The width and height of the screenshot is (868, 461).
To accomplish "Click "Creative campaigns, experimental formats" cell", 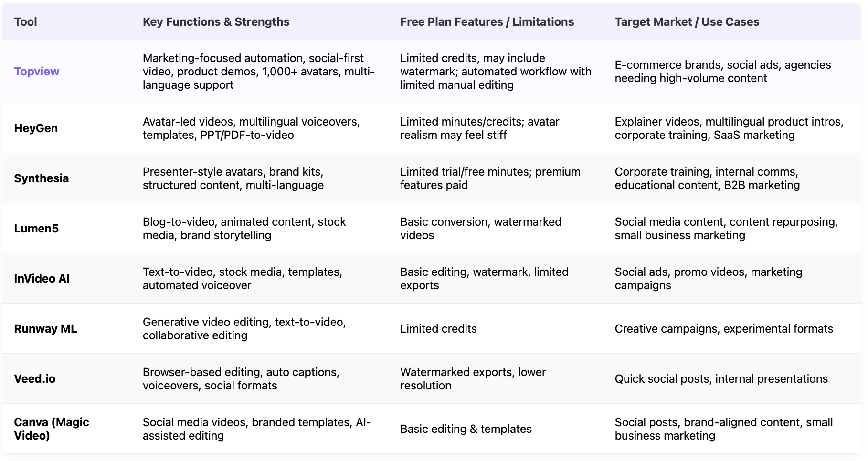I will (x=723, y=329).
